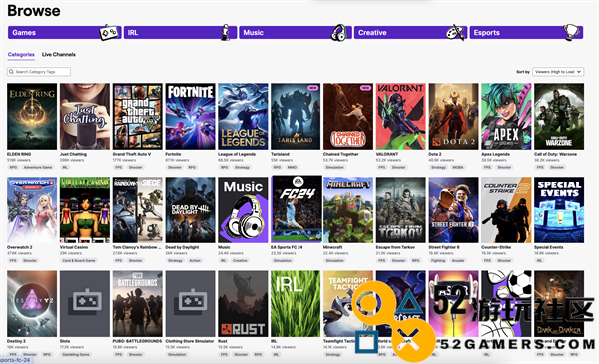Click the paint palette icon on Creative

tap(456, 33)
